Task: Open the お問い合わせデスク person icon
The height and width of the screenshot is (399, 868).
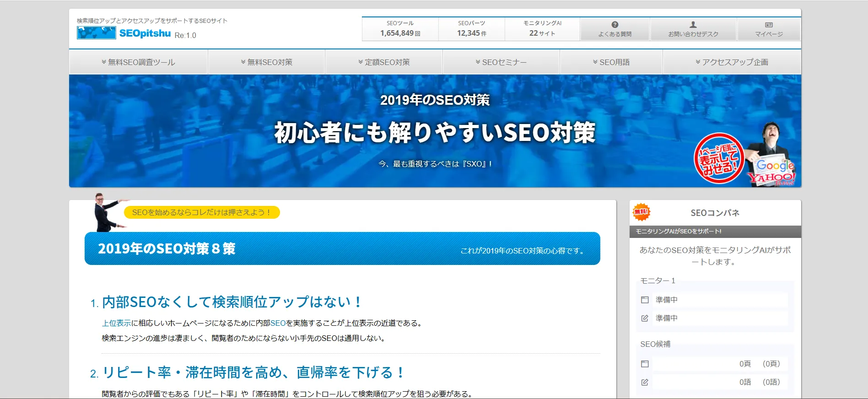Action: pyautogui.click(x=693, y=25)
